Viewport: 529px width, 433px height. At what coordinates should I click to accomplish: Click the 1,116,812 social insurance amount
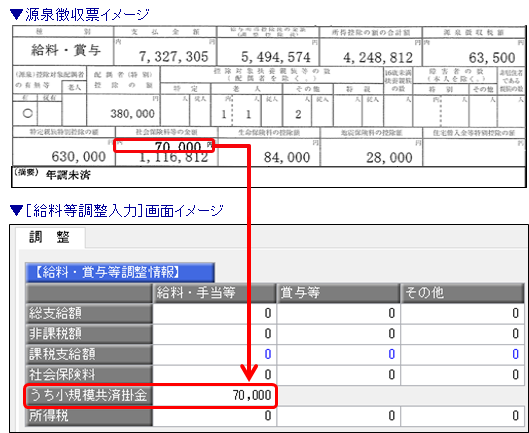tap(174, 157)
